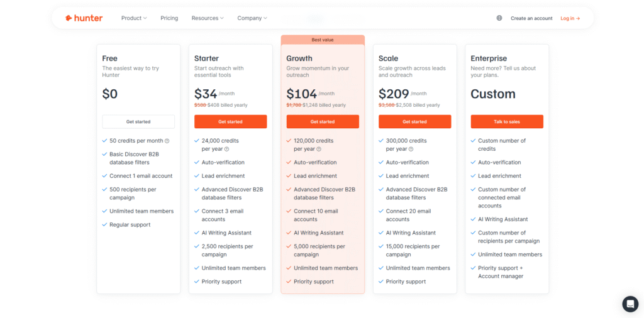Expand the Product dropdown menu
The width and height of the screenshot is (644, 318).
[x=134, y=18]
